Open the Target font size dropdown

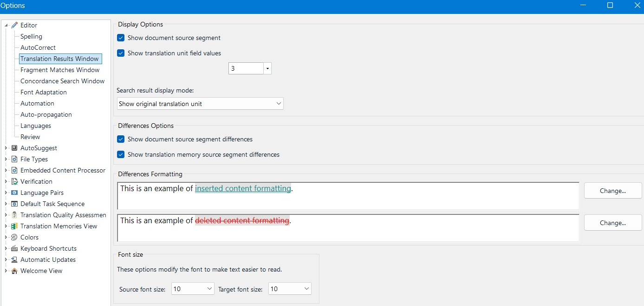290,289
